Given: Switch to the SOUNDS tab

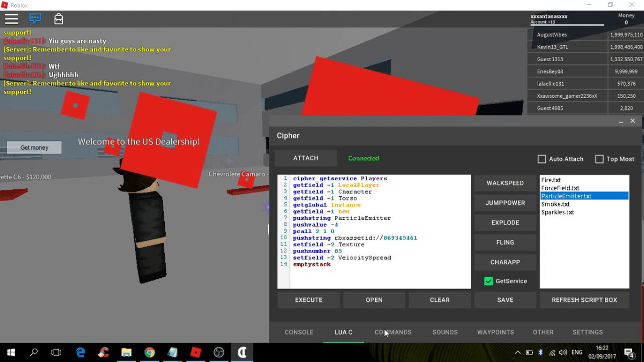Looking at the screenshot, I should (x=445, y=333).
